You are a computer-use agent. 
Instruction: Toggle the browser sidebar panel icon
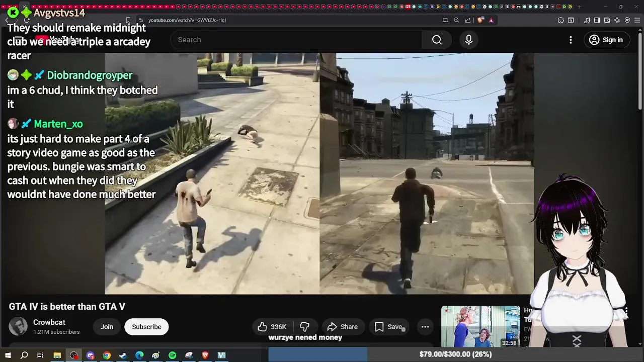597,20
